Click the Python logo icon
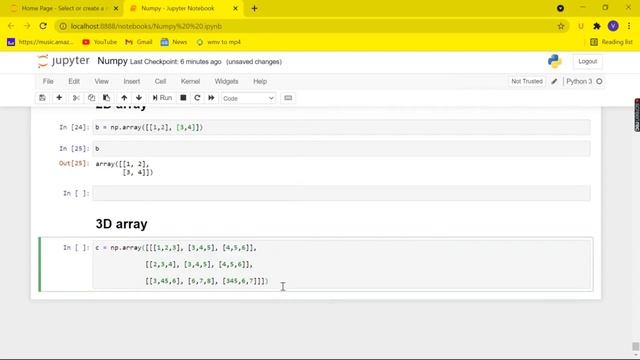The width and height of the screenshot is (640, 360). pyautogui.click(x=554, y=61)
